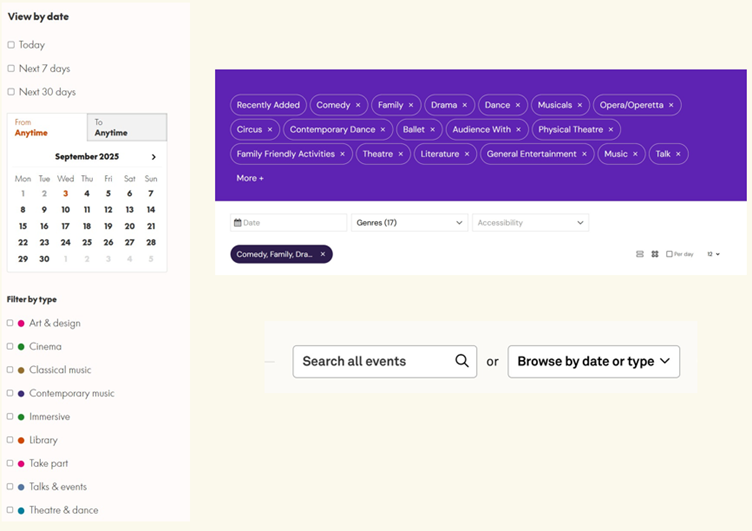The width and height of the screenshot is (752, 531).
Task: Select the To Anytime date tab
Action: pyautogui.click(x=127, y=128)
